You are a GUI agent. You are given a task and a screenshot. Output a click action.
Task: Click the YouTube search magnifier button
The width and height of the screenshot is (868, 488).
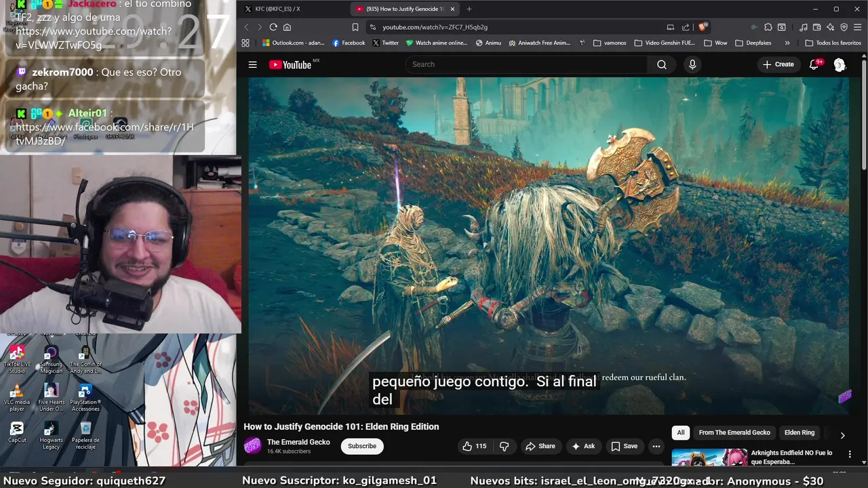[x=662, y=64]
